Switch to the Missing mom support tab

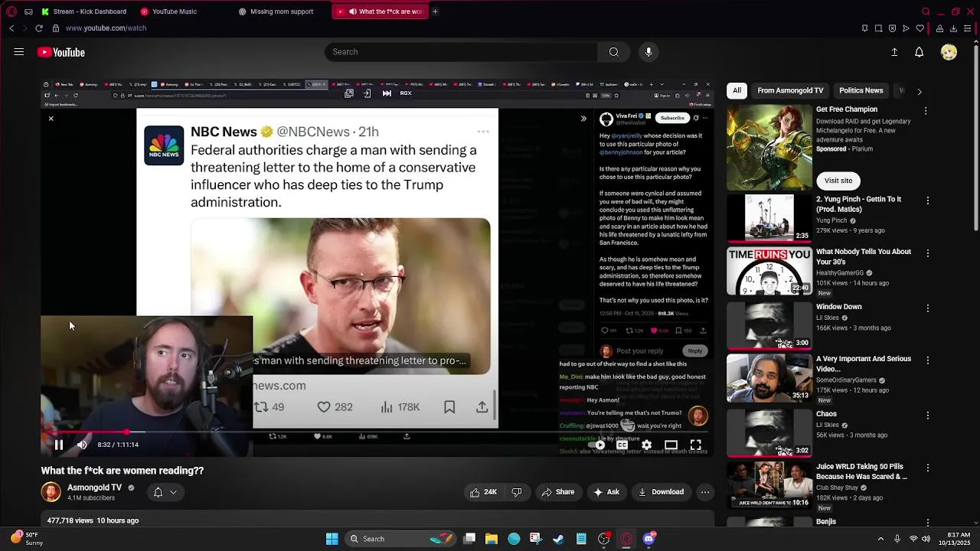(279, 11)
